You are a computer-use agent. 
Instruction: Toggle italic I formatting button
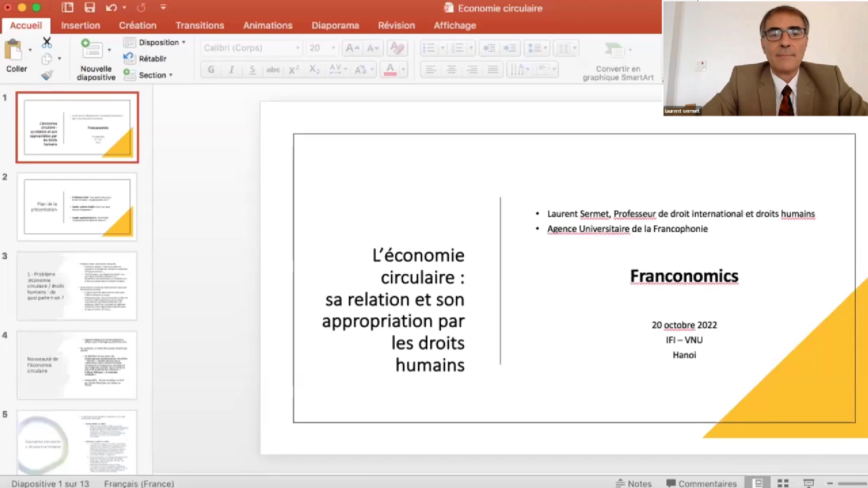231,70
